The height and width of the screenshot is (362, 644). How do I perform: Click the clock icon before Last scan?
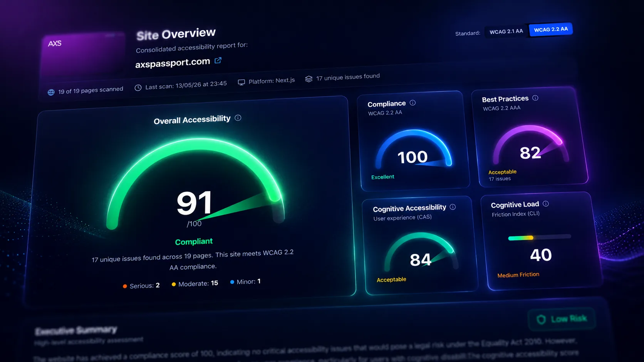(x=138, y=88)
